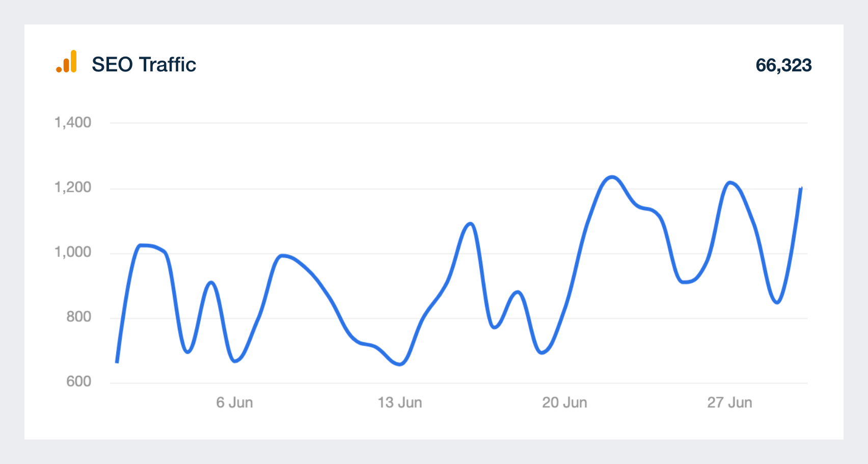The image size is (868, 464).
Task: Click the 1,000 y-axis label
Action: pyautogui.click(x=73, y=252)
